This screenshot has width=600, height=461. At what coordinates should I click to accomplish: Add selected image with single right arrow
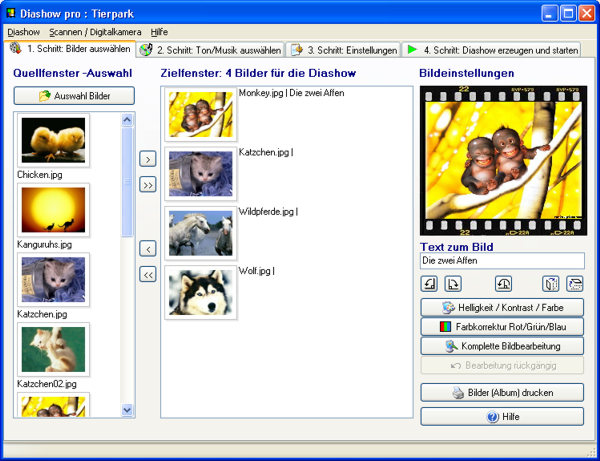pos(148,159)
